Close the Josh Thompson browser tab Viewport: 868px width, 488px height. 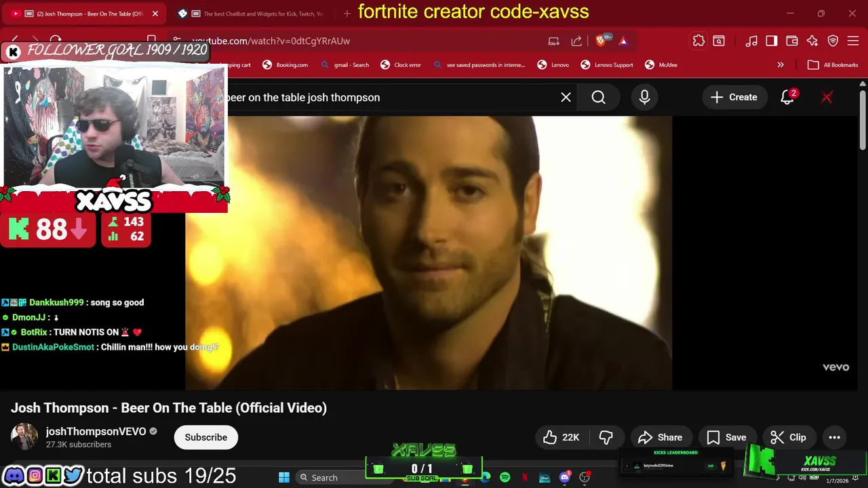coord(155,14)
